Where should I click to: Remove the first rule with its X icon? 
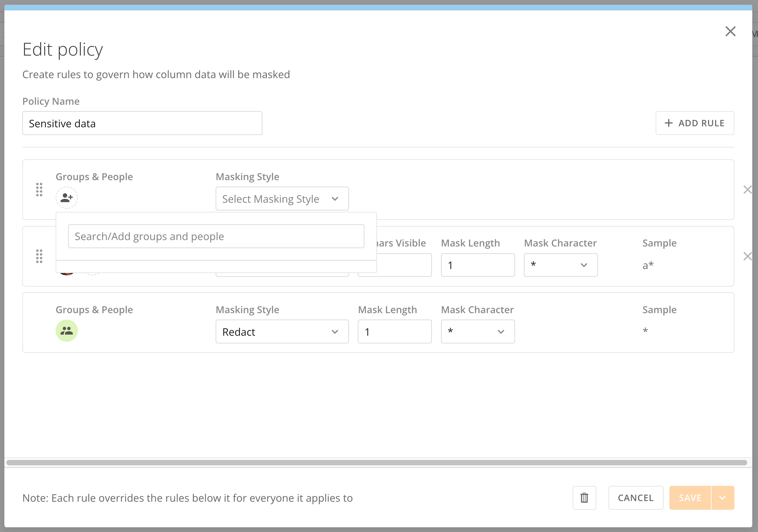[747, 190]
